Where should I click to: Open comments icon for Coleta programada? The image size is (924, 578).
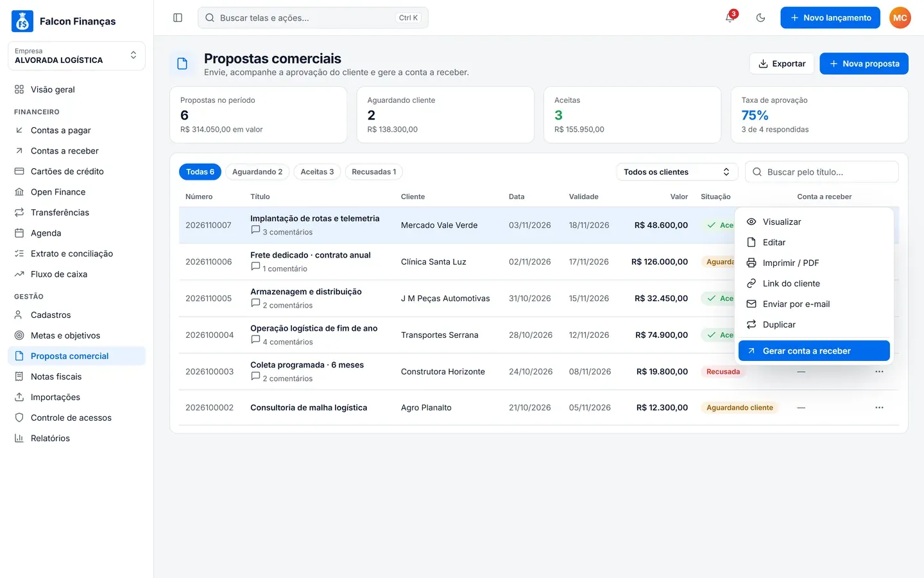[255, 376]
